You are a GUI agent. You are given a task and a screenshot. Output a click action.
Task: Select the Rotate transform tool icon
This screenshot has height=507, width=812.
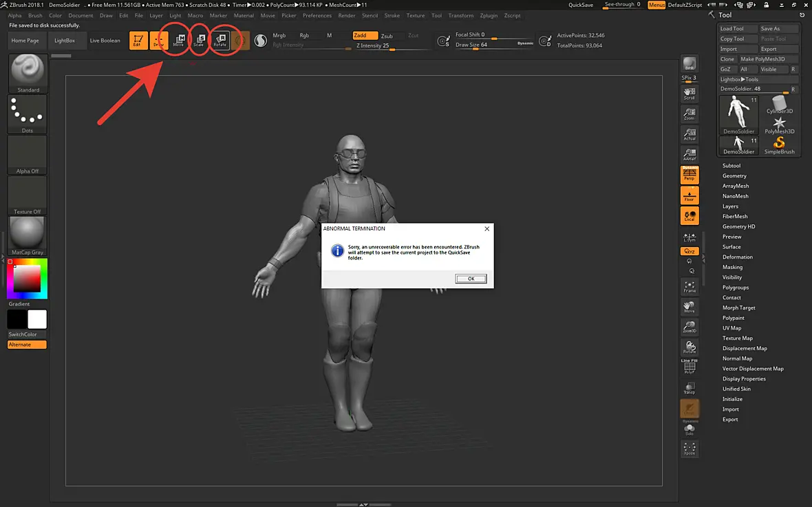point(220,41)
